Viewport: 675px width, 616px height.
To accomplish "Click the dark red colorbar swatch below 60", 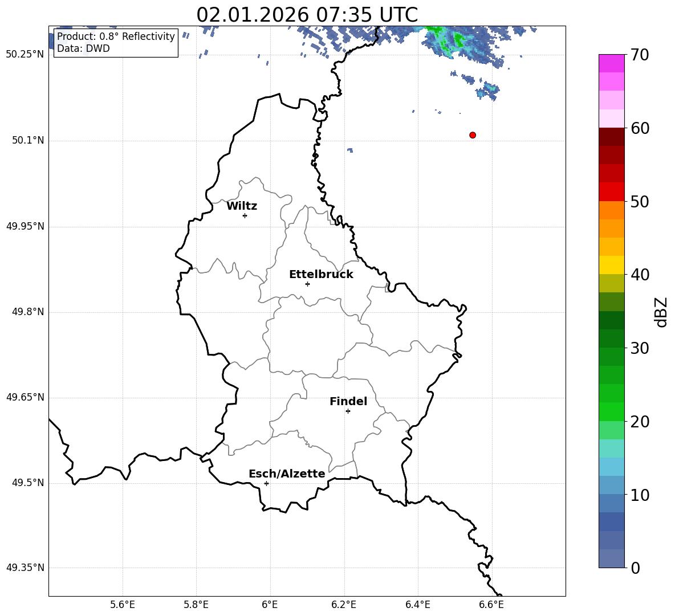I will pyautogui.click(x=612, y=137).
